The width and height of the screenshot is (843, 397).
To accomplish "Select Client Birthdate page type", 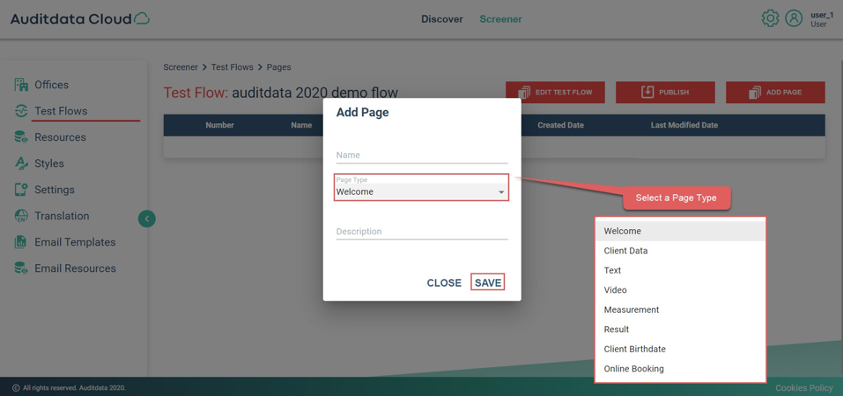I will [680, 349].
